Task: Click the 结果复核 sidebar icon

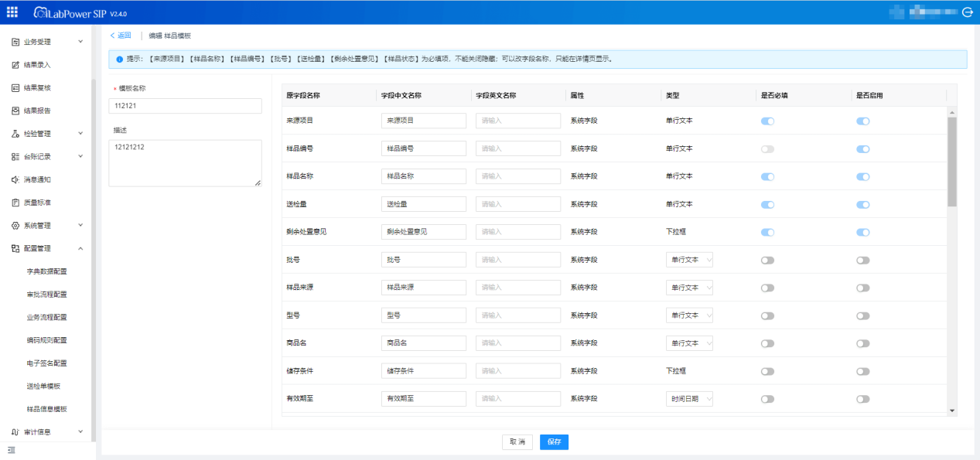Action: [15, 88]
